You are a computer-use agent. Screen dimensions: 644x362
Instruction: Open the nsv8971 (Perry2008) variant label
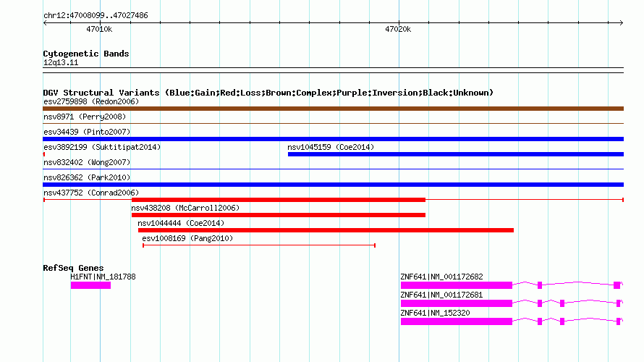(x=85, y=117)
